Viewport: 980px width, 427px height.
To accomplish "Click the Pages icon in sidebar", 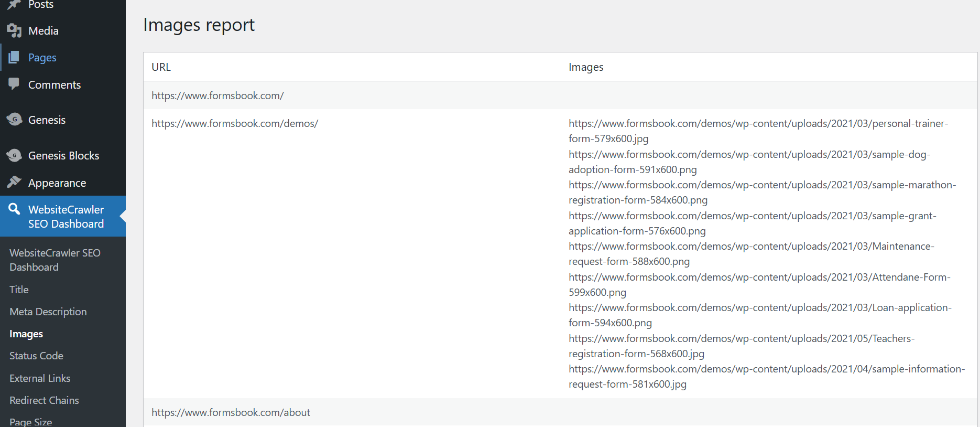I will (x=14, y=57).
